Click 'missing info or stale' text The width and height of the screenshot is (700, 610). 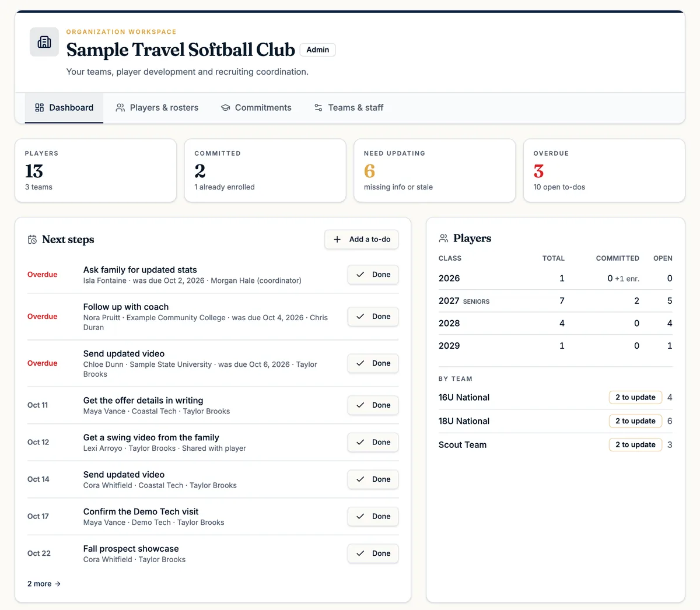398,187
